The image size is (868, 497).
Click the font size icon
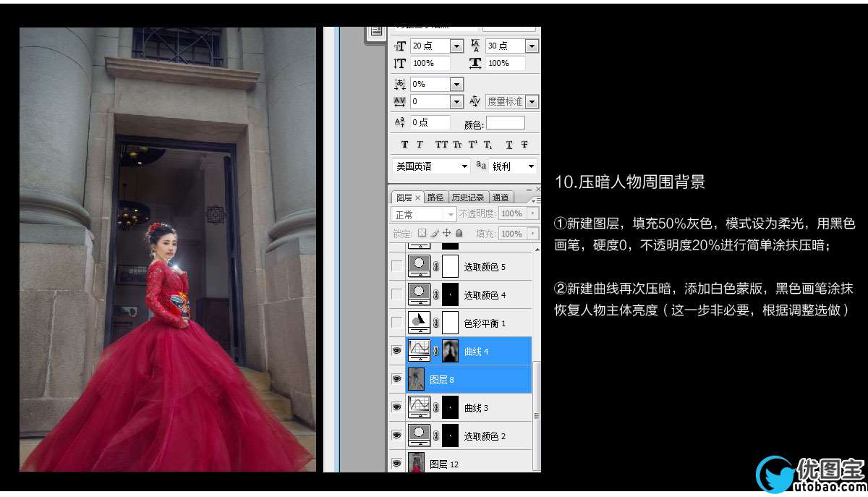pos(401,46)
